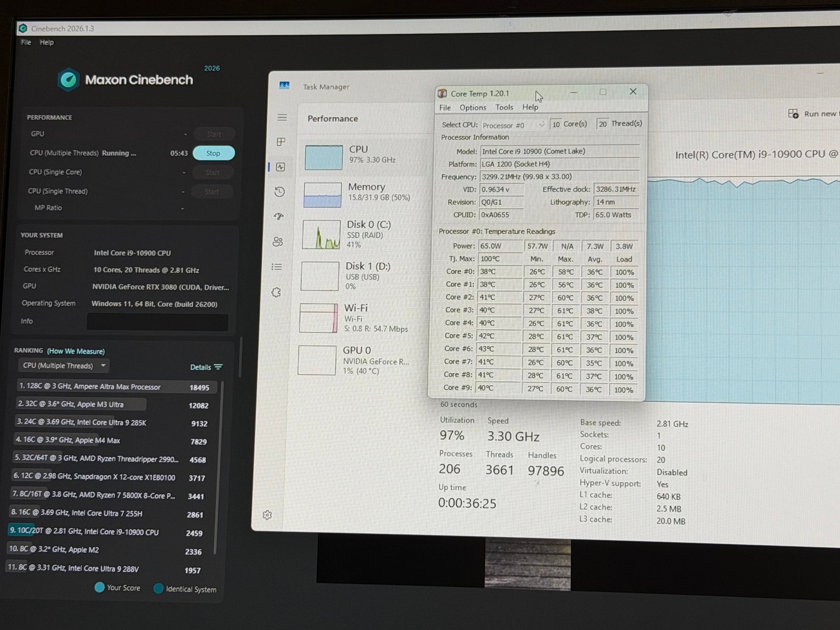
Task: Open the Processes page icon in Task Manager
Action: tap(281, 142)
